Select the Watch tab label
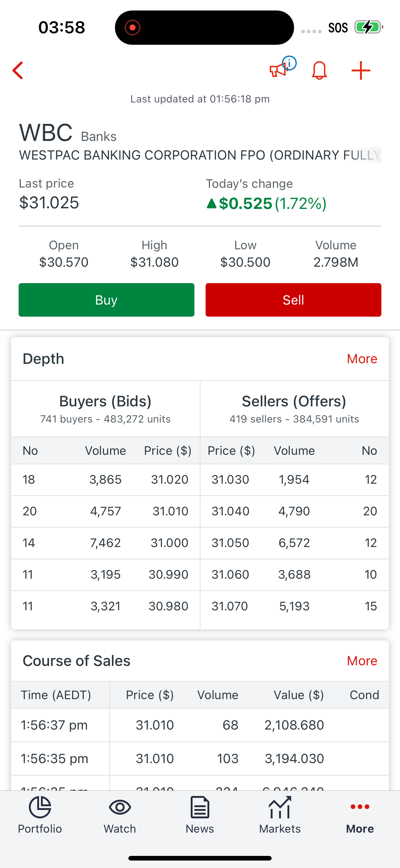This screenshot has height=868, width=400. click(120, 829)
